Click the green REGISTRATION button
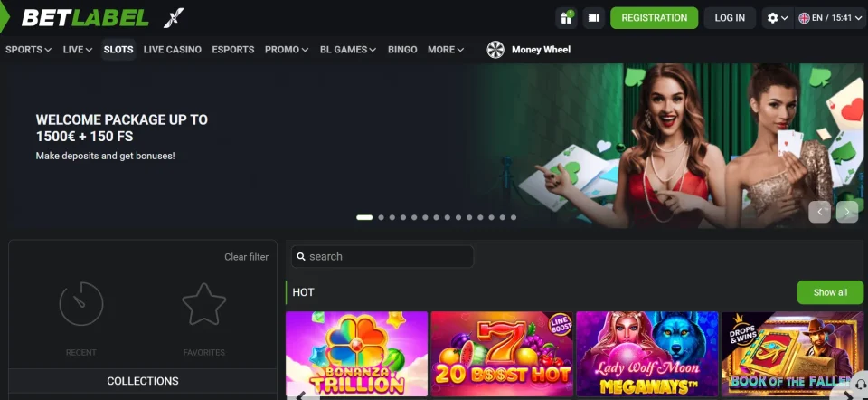Screen dimensions: 868x400 [x=655, y=18]
